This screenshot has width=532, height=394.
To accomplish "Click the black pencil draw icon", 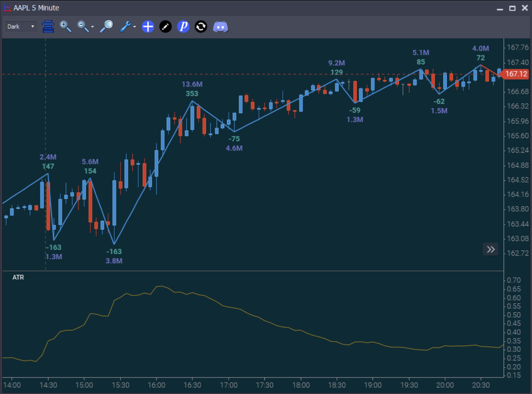I will pyautogui.click(x=166, y=27).
